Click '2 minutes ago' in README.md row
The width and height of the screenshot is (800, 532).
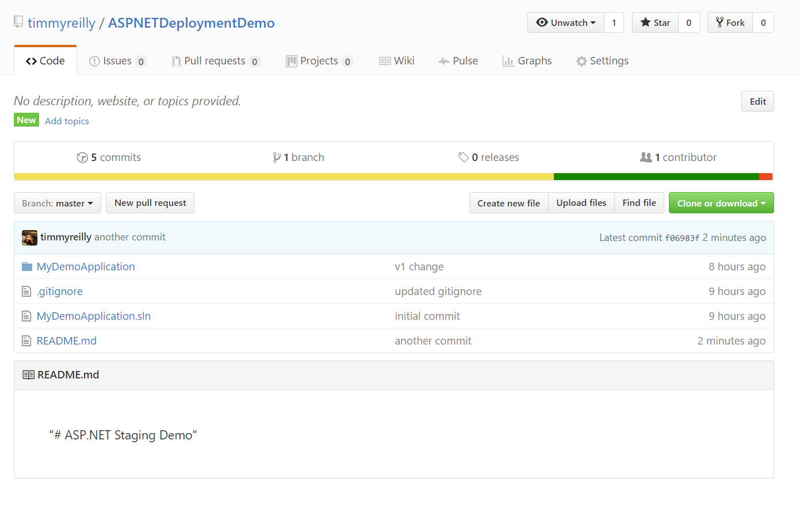pyautogui.click(x=732, y=341)
